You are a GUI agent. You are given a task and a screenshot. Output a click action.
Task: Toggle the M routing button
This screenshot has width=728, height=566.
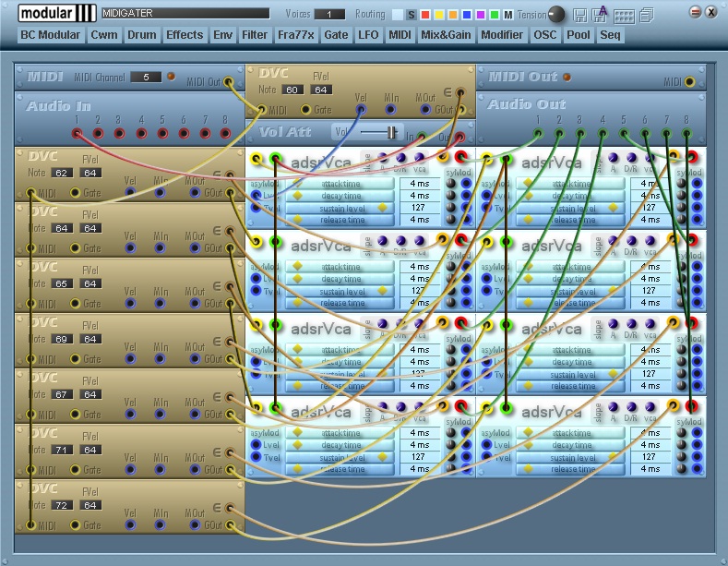508,15
